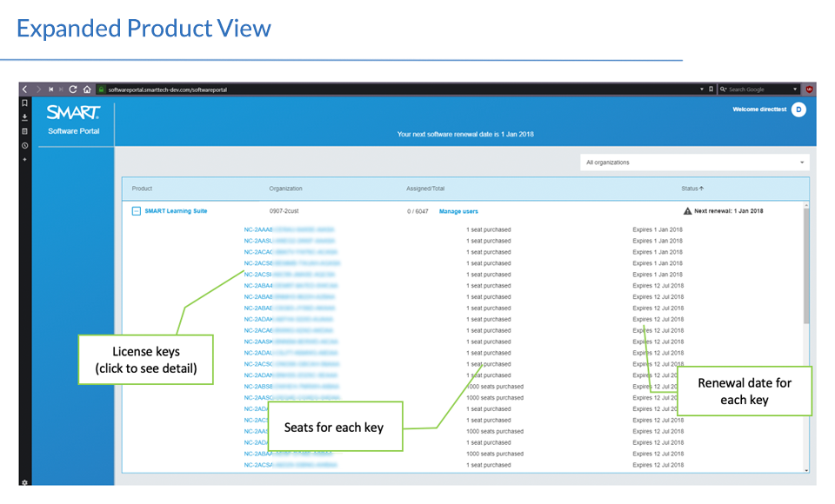Screen dimensions: 835x504
Task: Open the uBlock Origin extension icon
Action: (810, 90)
